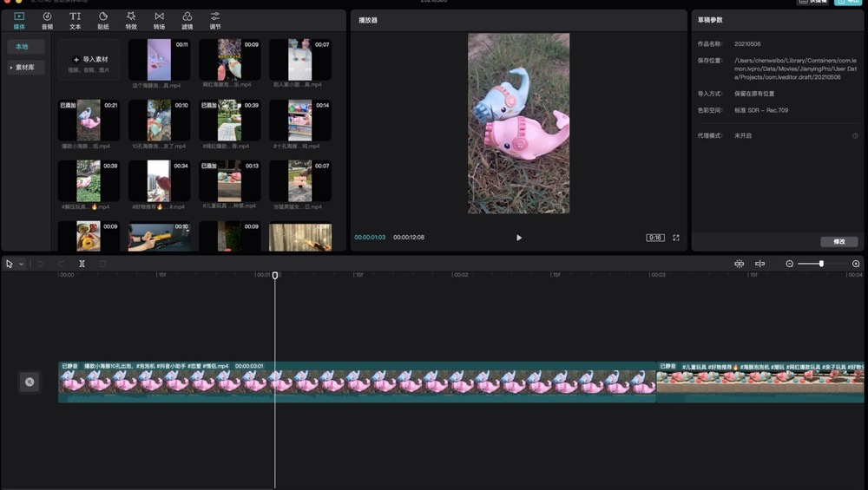Play the video in the player
The image size is (868, 490).
[x=519, y=238]
